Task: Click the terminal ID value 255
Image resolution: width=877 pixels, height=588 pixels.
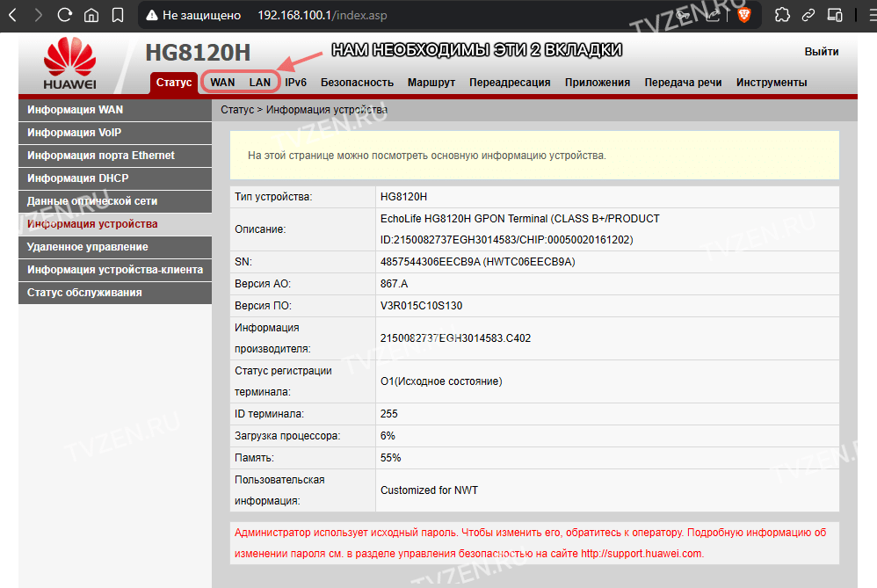Action: [x=388, y=414]
